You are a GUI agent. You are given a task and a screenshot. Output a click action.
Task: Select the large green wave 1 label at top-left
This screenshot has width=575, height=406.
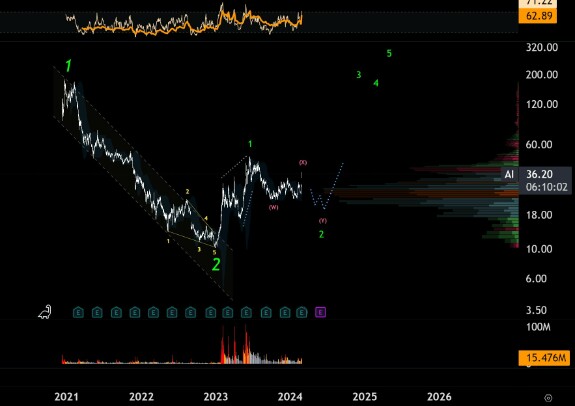click(68, 66)
